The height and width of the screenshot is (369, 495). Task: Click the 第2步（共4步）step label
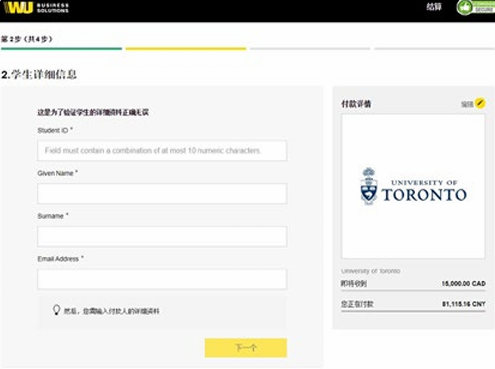[27, 39]
